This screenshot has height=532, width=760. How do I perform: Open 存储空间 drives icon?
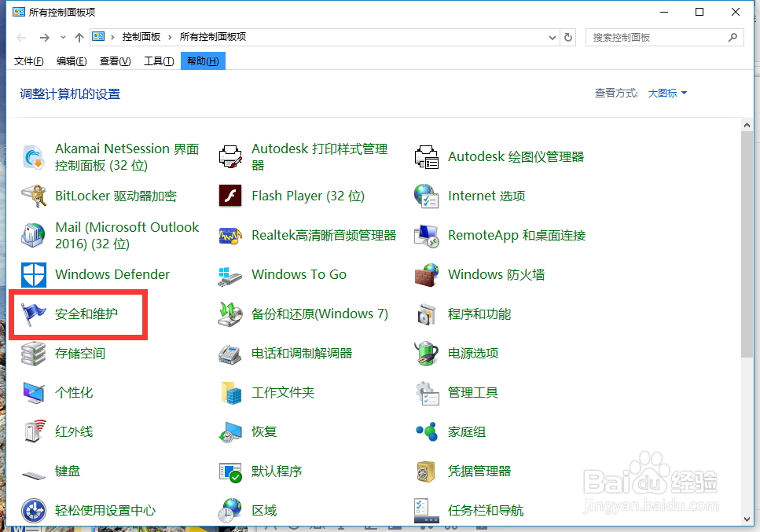point(34,353)
